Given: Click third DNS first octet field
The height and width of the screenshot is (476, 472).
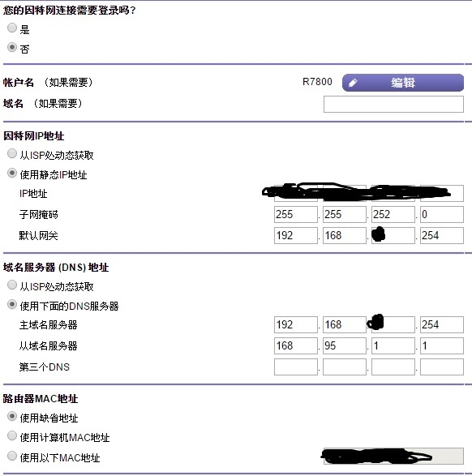Looking at the screenshot, I should [296, 367].
